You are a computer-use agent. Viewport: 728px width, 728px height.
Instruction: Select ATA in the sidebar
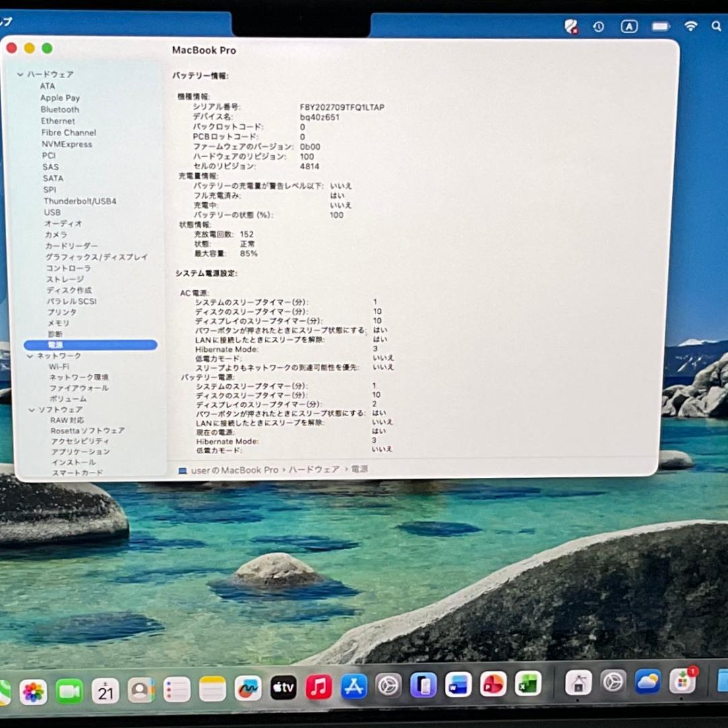pos(47,86)
